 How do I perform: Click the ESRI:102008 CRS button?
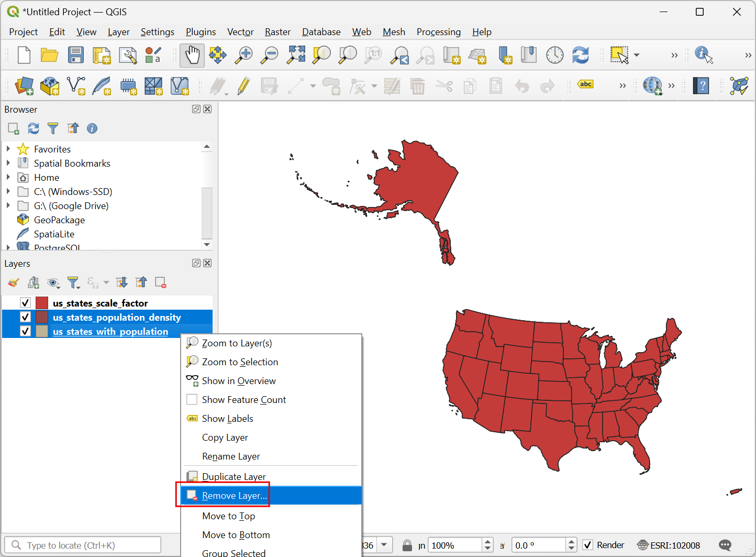669,545
